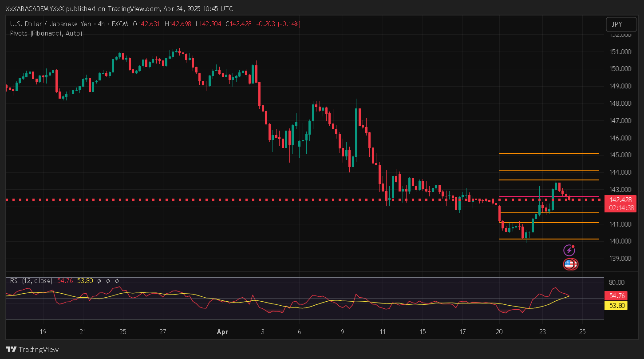This screenshot has width=644, height=359.
Task: Click the red RSI 54.76 value label
Action: pos(616,296)
